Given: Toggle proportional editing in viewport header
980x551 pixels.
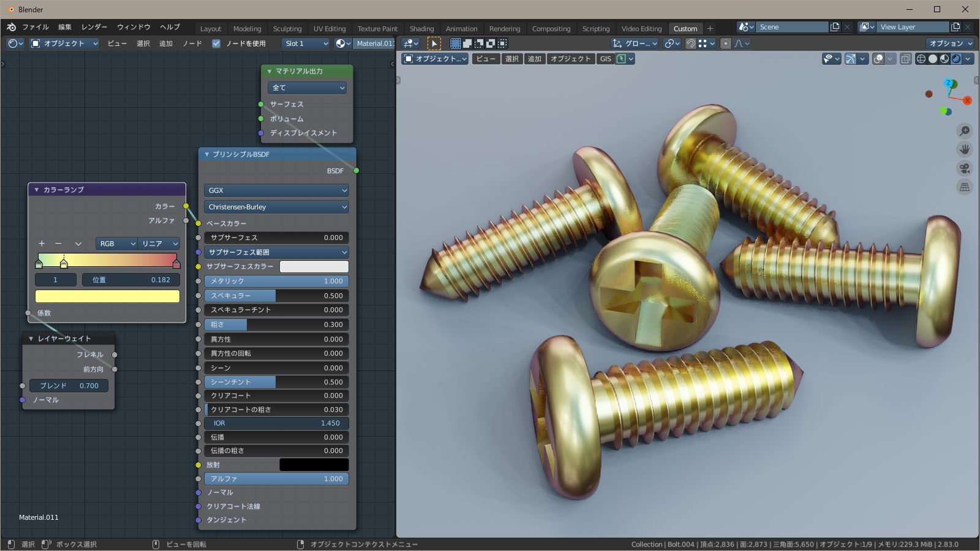Looking at the screenshot, I should (x=726, y=43).
